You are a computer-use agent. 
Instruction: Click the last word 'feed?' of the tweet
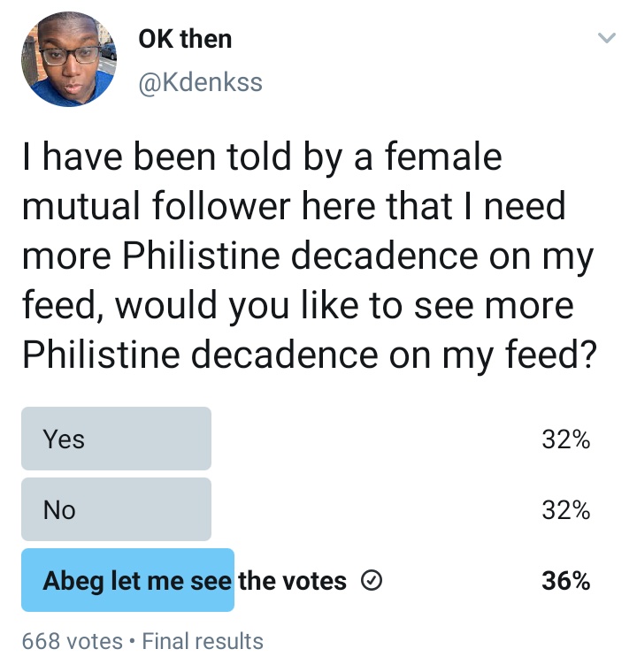point(551,355)
